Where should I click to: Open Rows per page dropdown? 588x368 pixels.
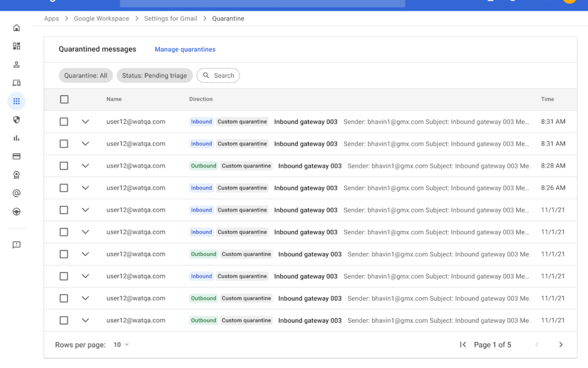point(121,345)
